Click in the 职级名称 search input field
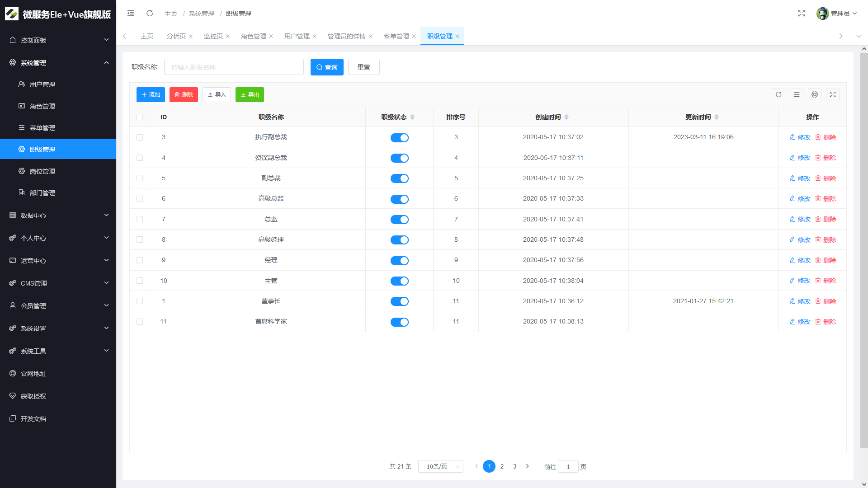Image resolution: width=868 pixels, height=488 pixels. (234, 67)
